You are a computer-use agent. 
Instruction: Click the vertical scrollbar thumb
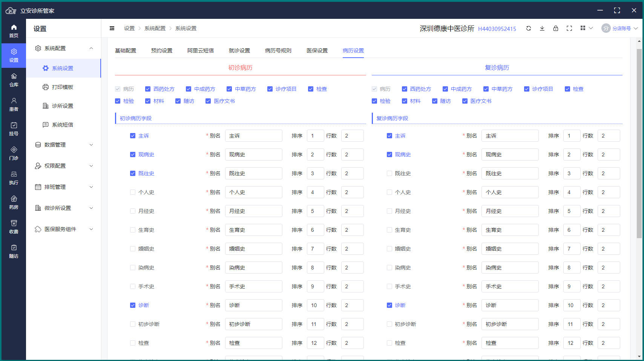[x=639, y=143]
